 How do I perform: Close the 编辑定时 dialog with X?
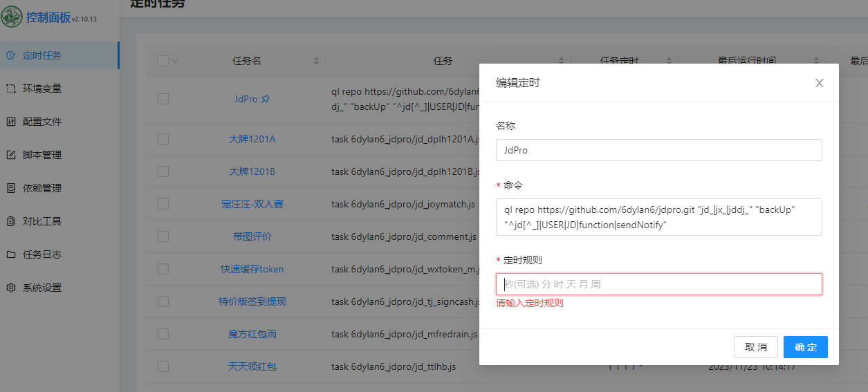coord(820,83)
